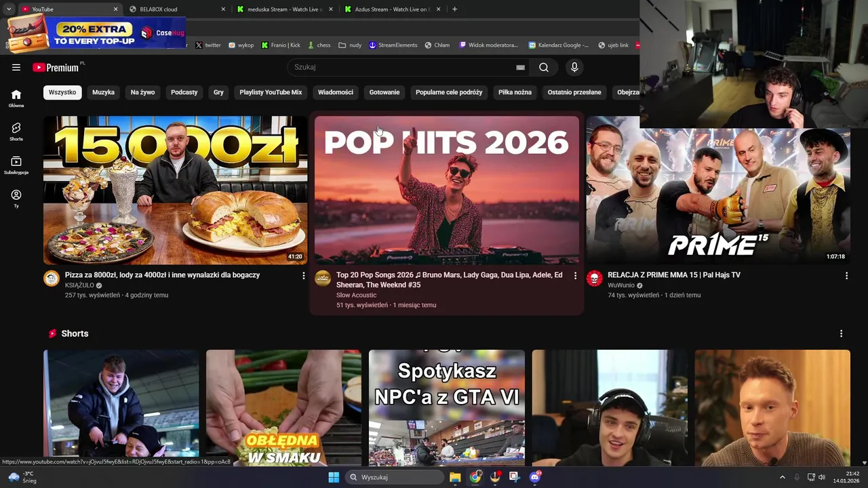Open the Spotykasz NPC'a z GTA VI short

447,408
